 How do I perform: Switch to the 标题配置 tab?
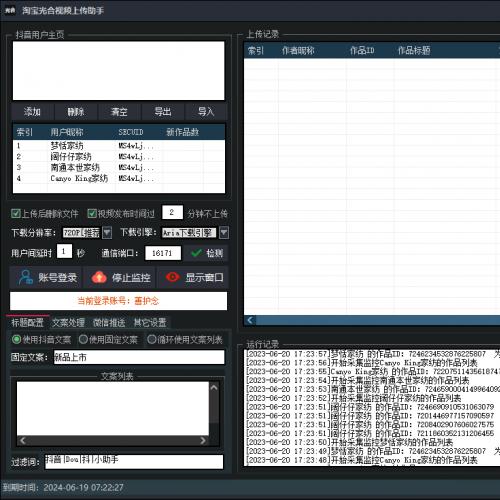point(27,322)
